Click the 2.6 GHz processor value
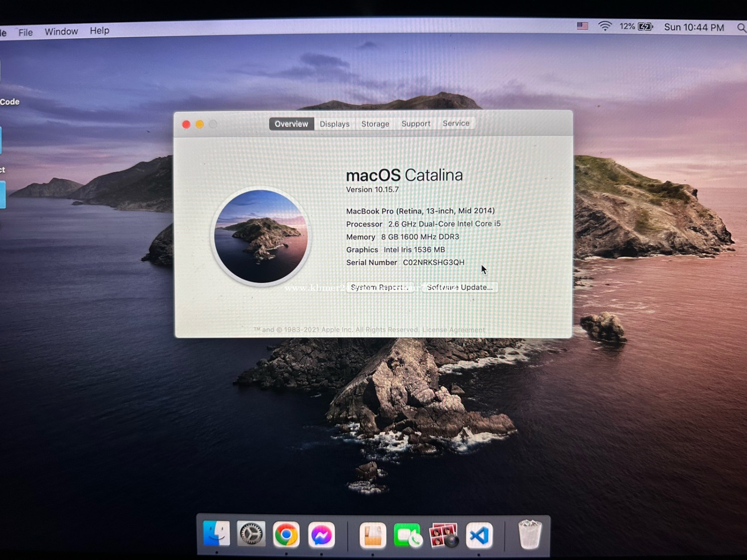The height and width of the screenshot is (560, 747). (x=444, y=224)
